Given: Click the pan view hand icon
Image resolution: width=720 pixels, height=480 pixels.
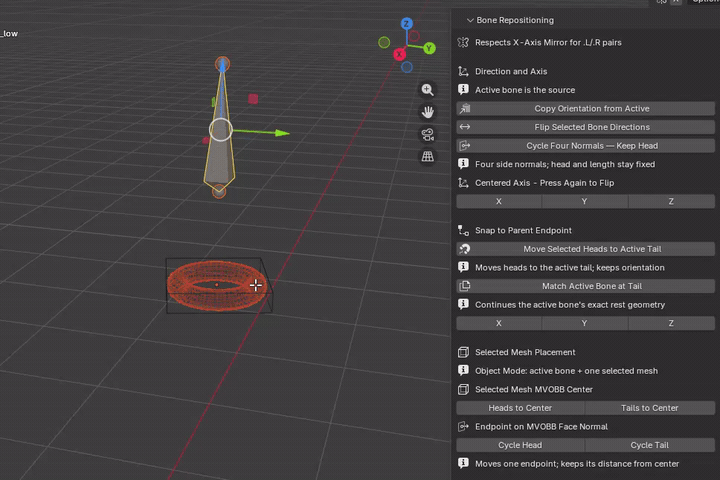Looking at the screenshot, I should (428, 112).
